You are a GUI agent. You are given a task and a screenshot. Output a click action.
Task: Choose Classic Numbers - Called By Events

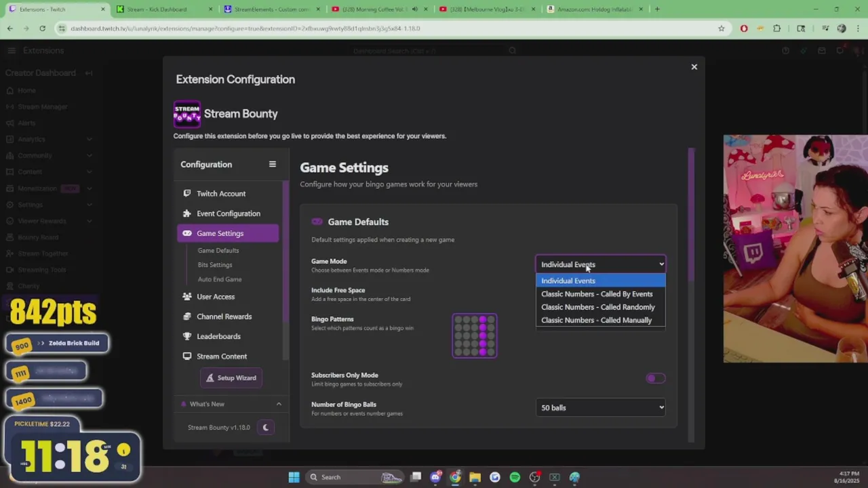(x=601, y=294)
